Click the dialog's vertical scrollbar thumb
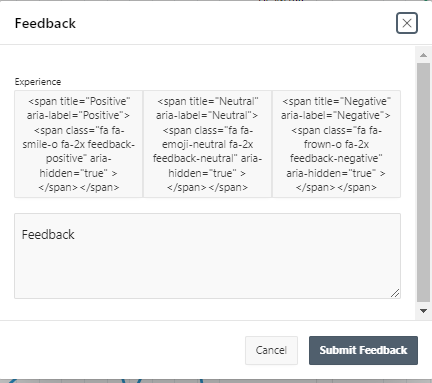The image size is (432, 383). (424, 182)
